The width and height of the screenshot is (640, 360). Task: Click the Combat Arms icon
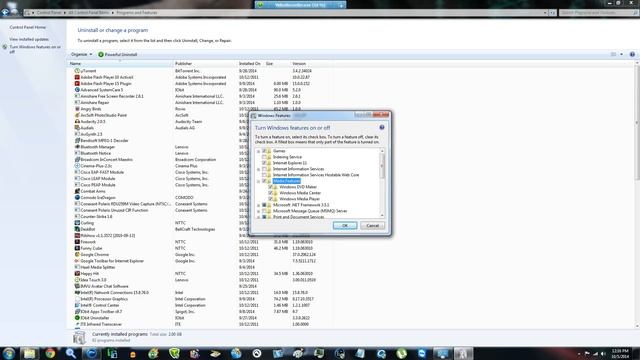pos(77,191)
